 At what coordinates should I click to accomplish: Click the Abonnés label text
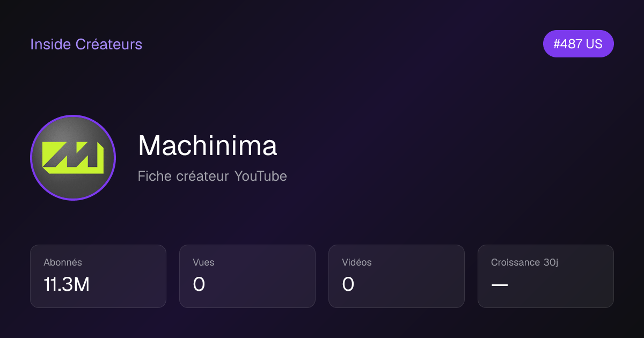pos(63,262)
